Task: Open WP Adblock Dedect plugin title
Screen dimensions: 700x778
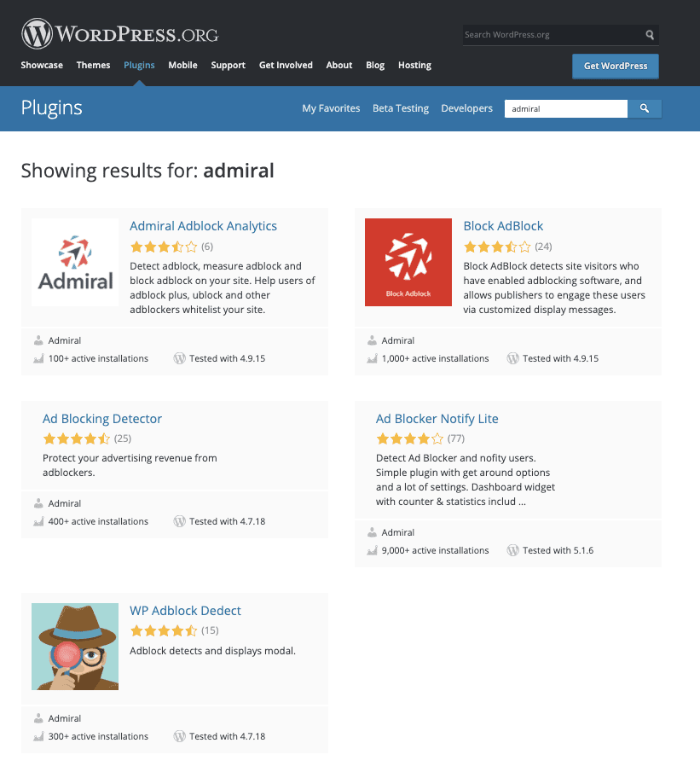Action: click(185, 610)
